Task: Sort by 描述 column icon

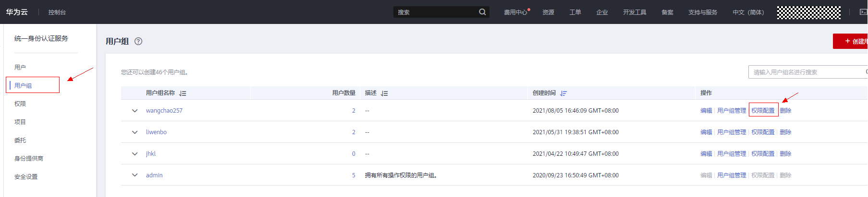Action: pyautogui.click(x=384, y=93)
